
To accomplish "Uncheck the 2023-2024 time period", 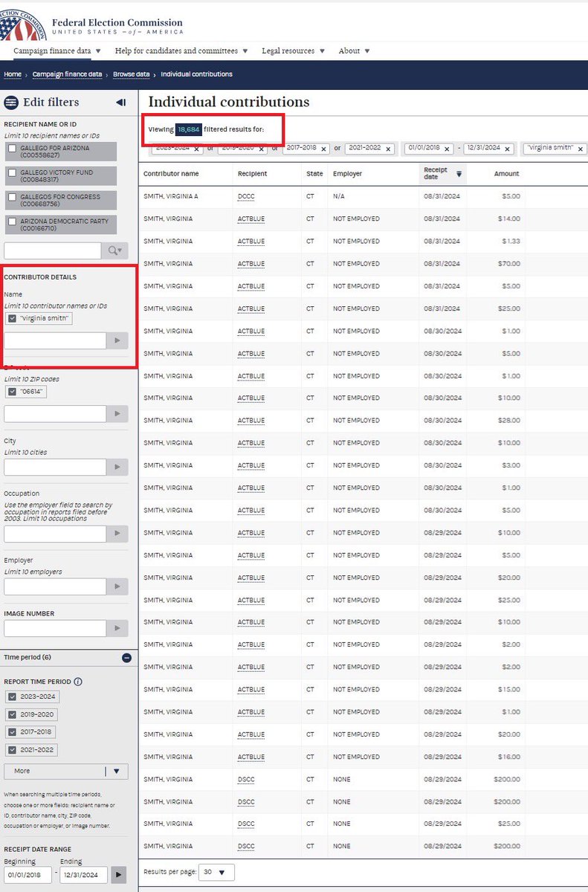I will pos(12,697).
